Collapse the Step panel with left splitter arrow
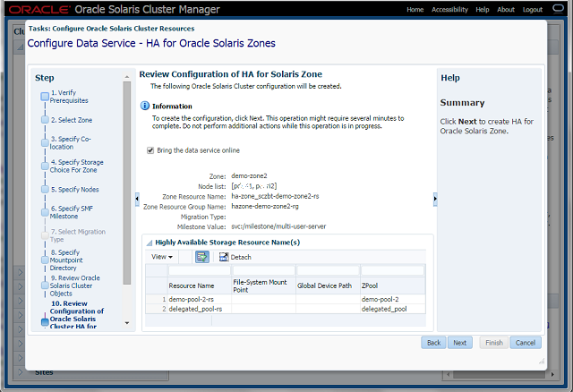 coord(137,199)
